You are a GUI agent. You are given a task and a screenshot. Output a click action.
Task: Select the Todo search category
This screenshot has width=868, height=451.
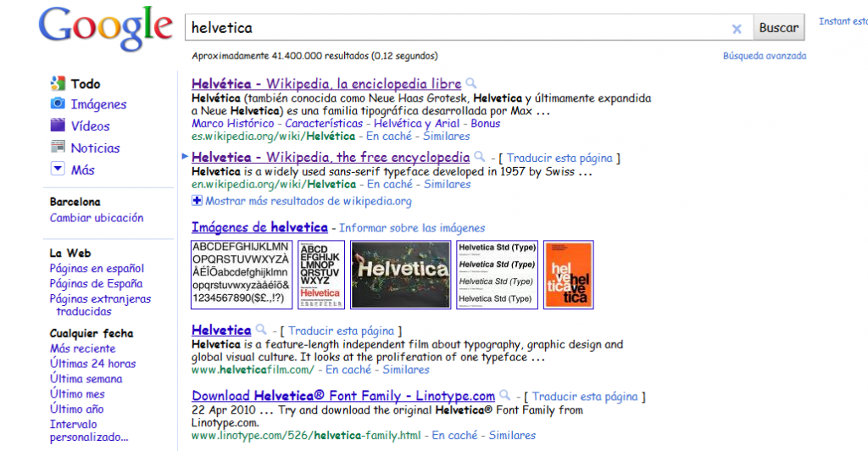pos(86,84)
